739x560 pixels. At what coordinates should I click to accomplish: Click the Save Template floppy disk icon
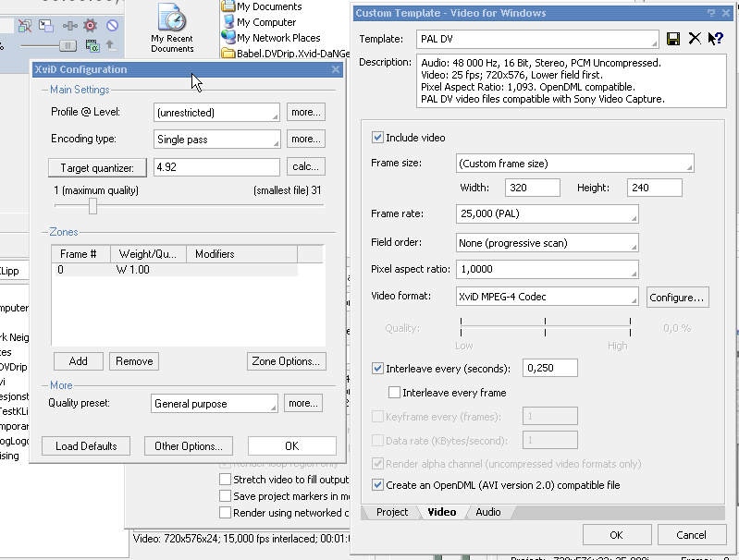(x=673, y=39)
